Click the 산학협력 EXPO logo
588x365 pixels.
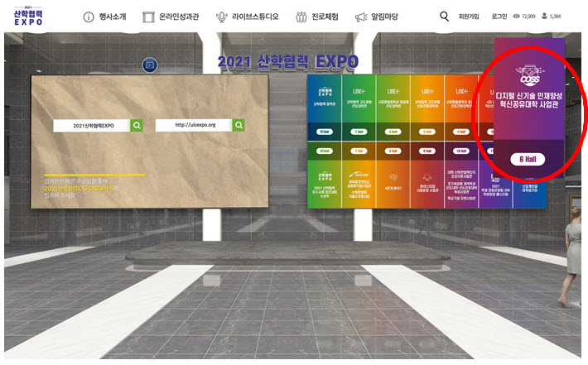[28, 16]
